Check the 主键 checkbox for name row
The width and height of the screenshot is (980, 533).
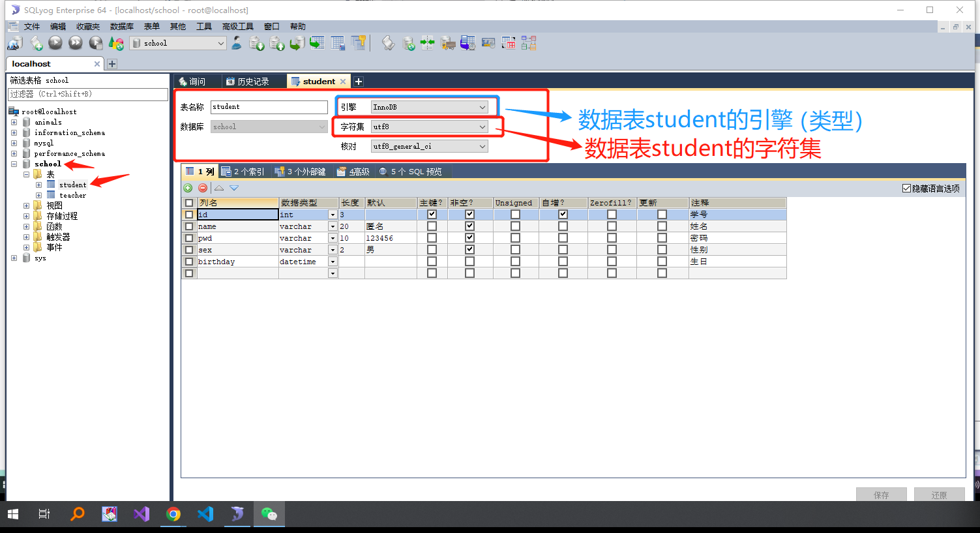point(432,226)
